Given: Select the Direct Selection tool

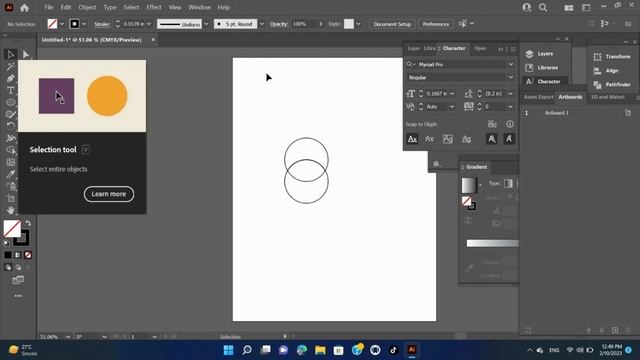Looking at the screenshot, I should (26, 54).
